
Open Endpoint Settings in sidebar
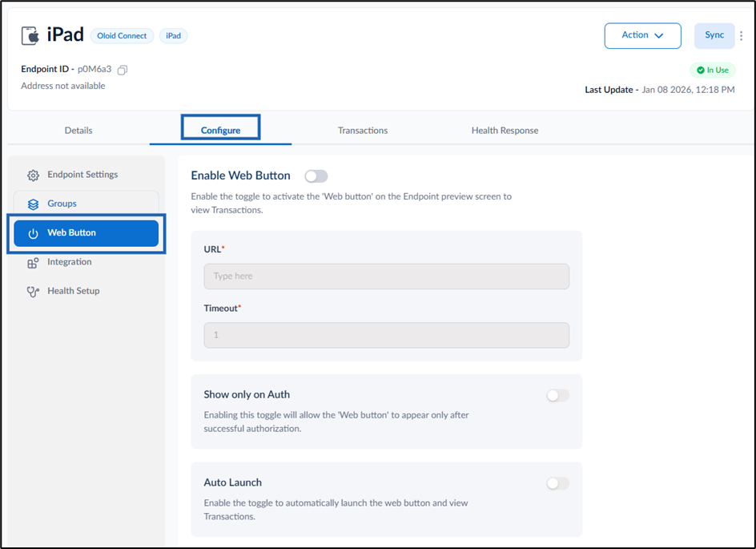pyautogui.click(x=86, y=175)
